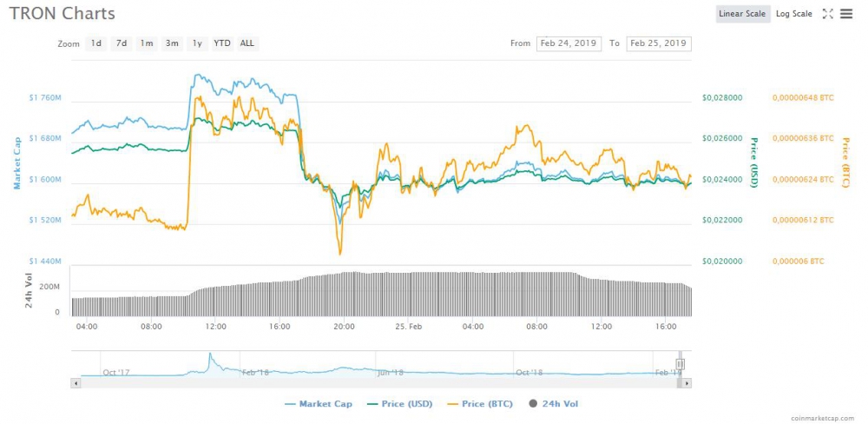Toggle the 24h Vol series

click(553, 403)
